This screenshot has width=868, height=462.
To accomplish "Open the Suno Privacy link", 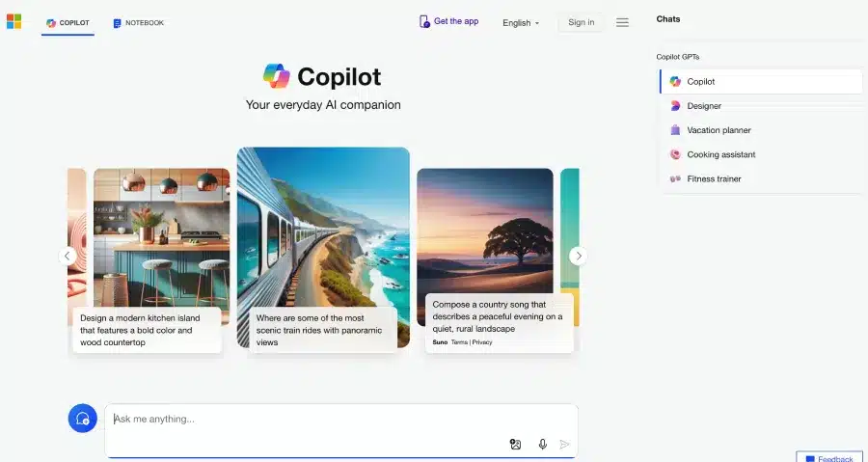I will click(x=482, y=342).
